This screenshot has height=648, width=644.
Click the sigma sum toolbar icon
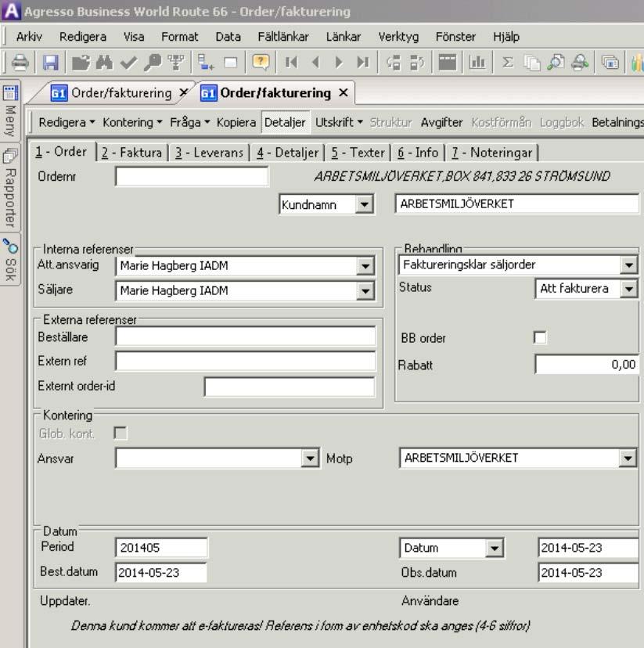(508, 63)
